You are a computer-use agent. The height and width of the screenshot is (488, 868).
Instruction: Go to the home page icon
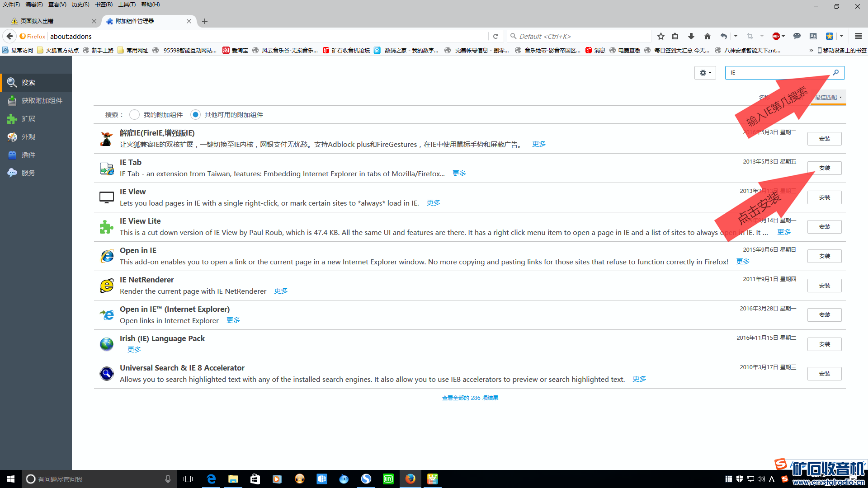[707, 36]
